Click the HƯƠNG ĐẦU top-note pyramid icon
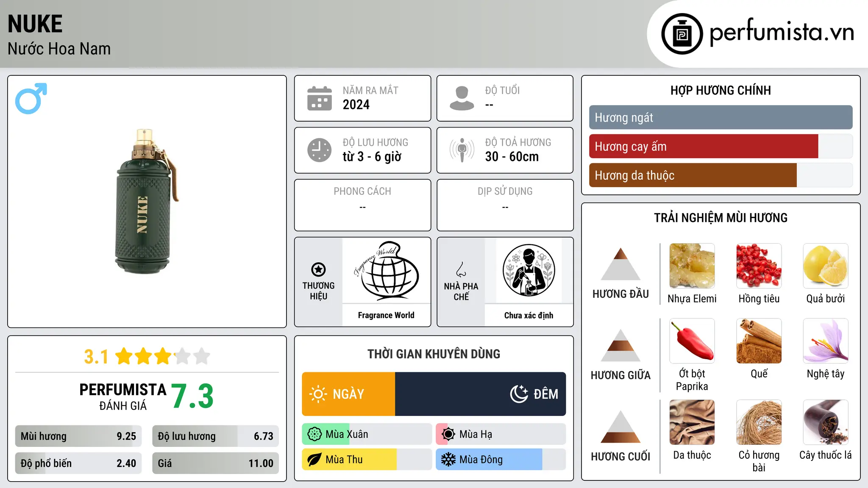Image resolution: width=868 pixels, height=488 pixels. click(x=620, y=264)
